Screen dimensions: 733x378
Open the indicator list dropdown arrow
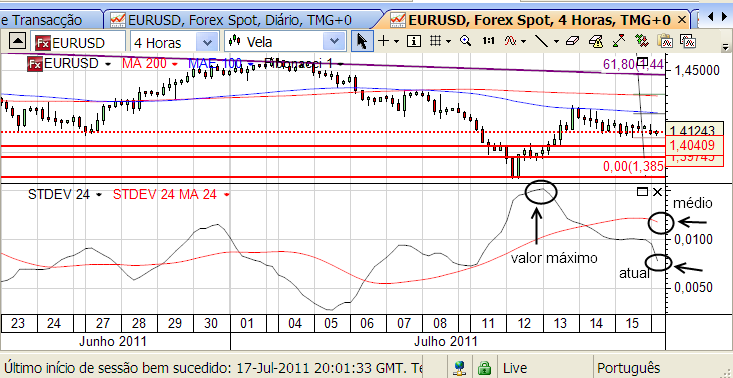tap(523, 42)
